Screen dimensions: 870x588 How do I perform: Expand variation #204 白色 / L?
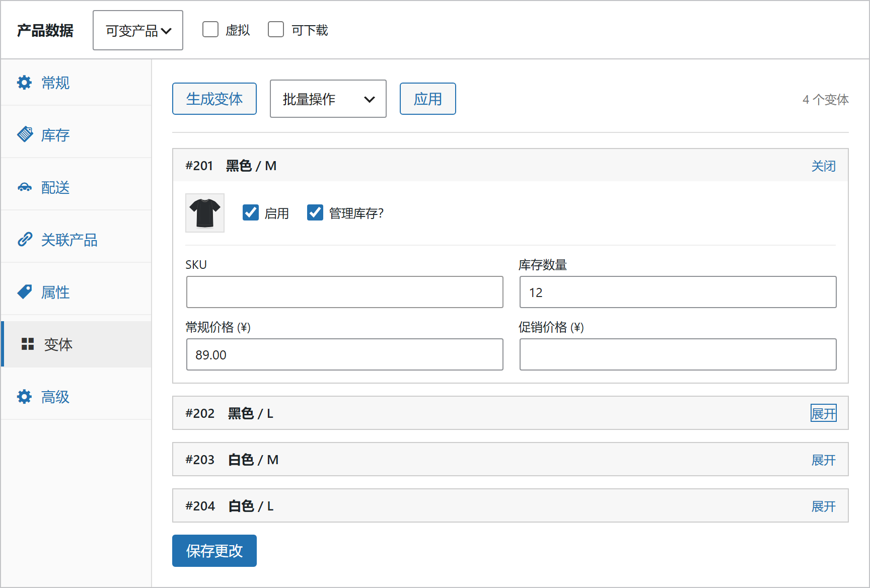pos(823,506)
